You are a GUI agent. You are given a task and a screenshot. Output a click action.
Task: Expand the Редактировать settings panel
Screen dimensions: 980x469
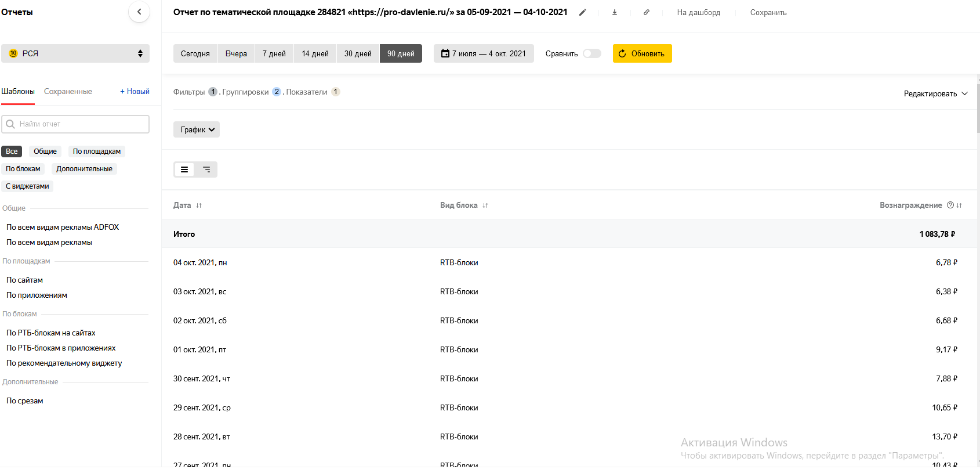tap(935, 93)
